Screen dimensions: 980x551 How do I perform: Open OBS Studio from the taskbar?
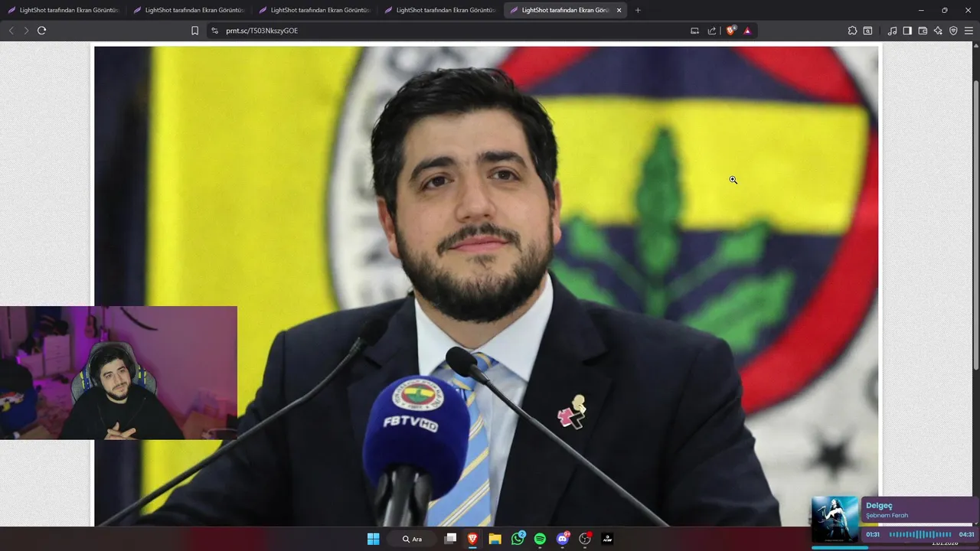tap(585, 539)
